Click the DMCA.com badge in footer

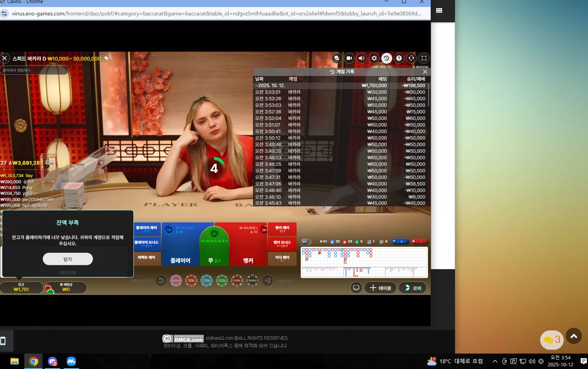[183, 339]
